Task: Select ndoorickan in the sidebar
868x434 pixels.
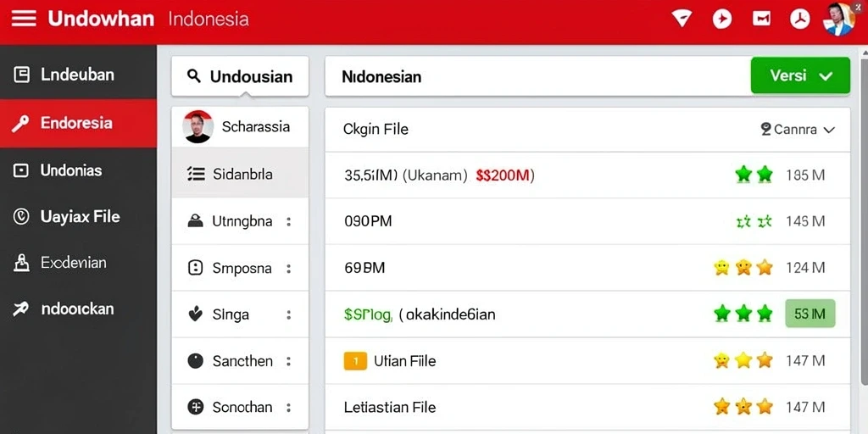Action: coord(78,309)
